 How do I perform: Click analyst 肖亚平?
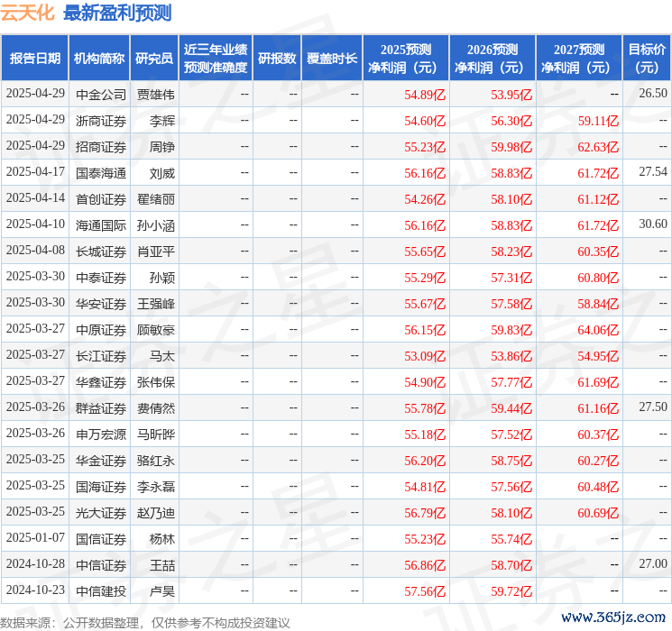[155, 251]
